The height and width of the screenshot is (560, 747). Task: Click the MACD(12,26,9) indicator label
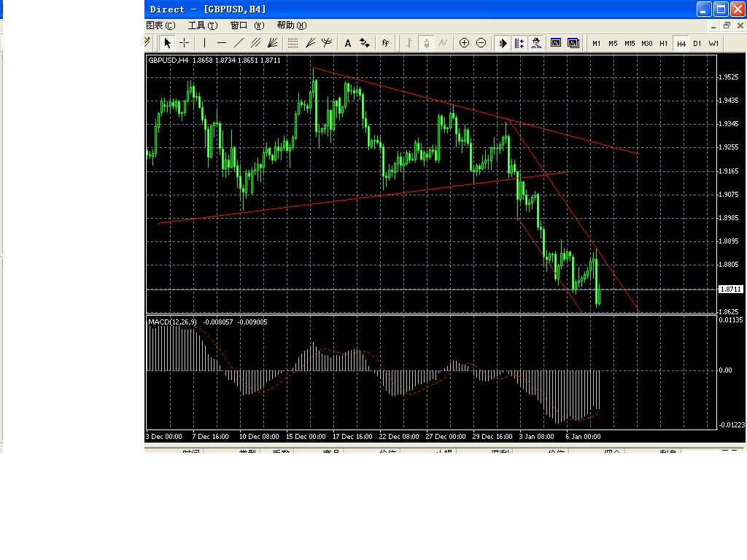point(172,322)
